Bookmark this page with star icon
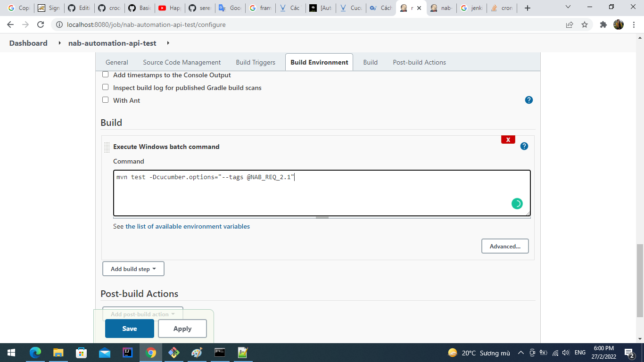644x362 pixels. (585, 25)
